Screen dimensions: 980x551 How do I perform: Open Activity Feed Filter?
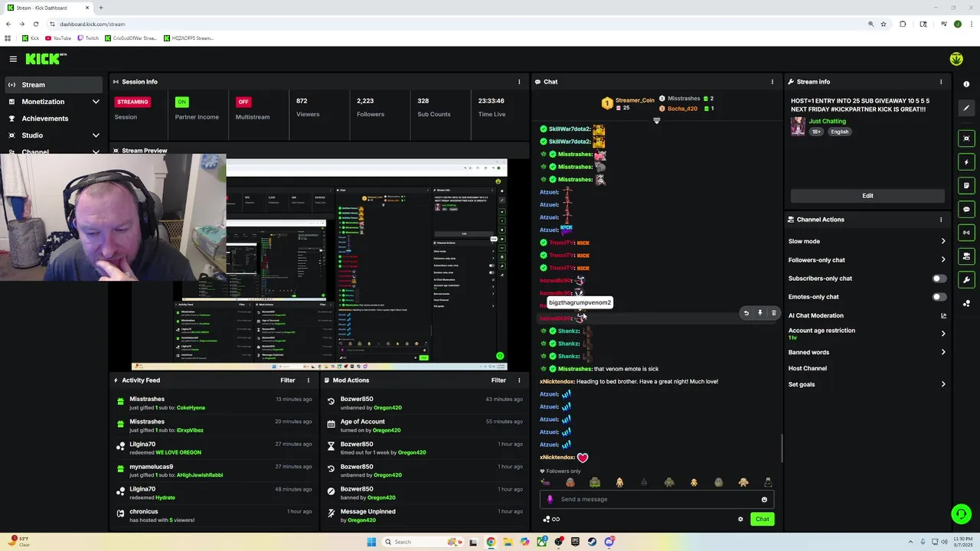coord(288,380)
